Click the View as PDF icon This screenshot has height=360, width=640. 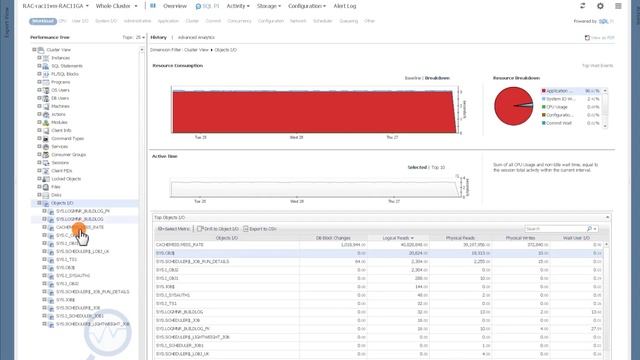[587, 38]
